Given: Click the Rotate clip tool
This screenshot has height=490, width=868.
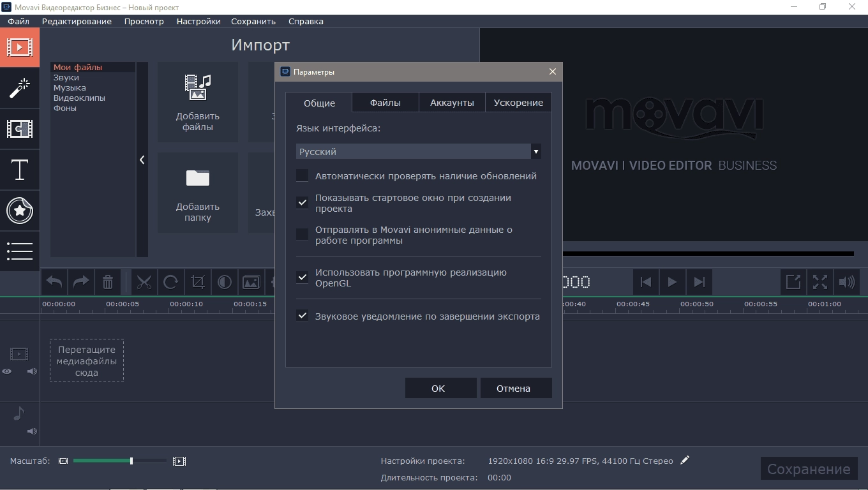Looking at the screenshot, I should tap(171, 282).
